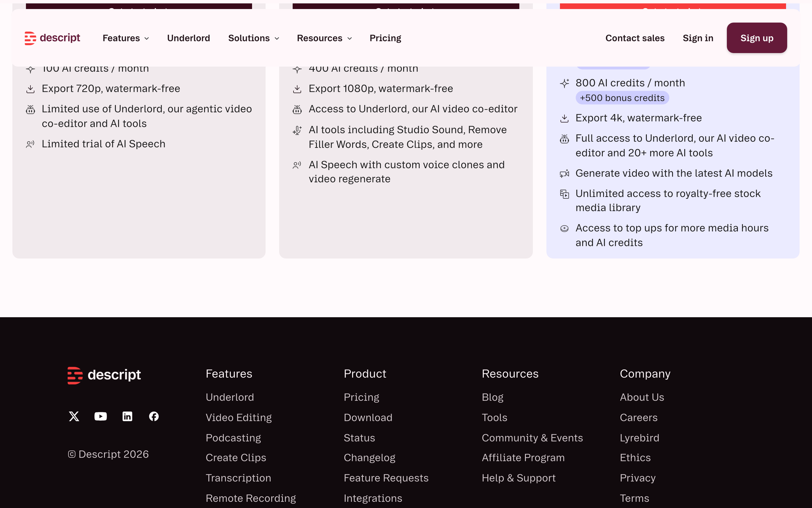Open the Help & Support footer link

519,478
